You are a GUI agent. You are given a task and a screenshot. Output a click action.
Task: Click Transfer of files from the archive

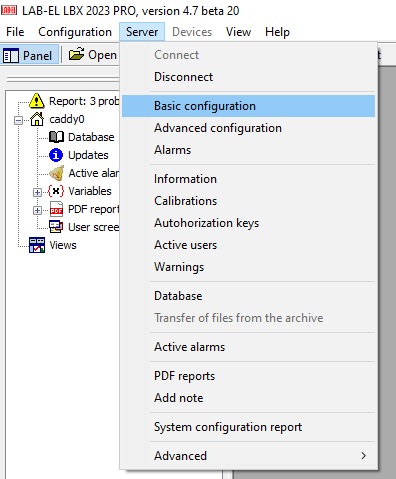[x=248, y=318]
